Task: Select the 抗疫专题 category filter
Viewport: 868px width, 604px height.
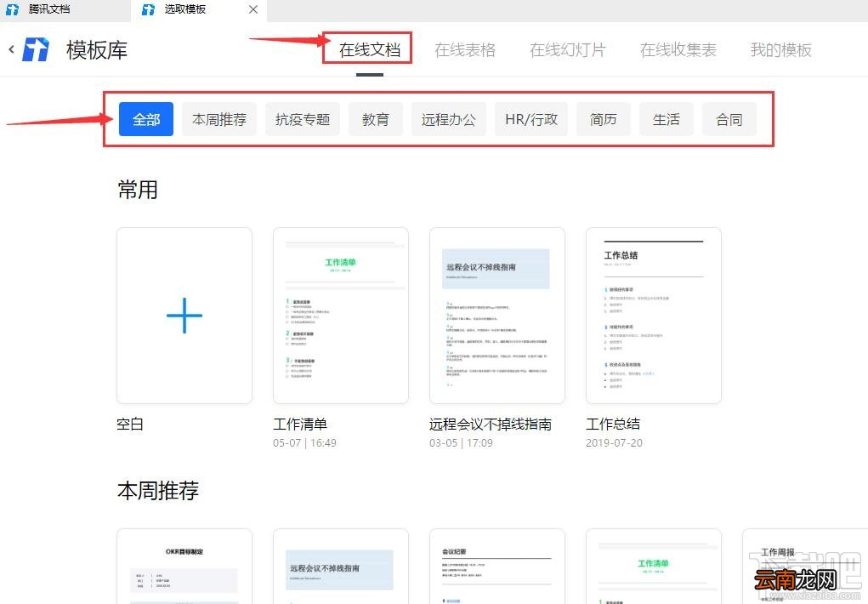Action: click(303, 119)
